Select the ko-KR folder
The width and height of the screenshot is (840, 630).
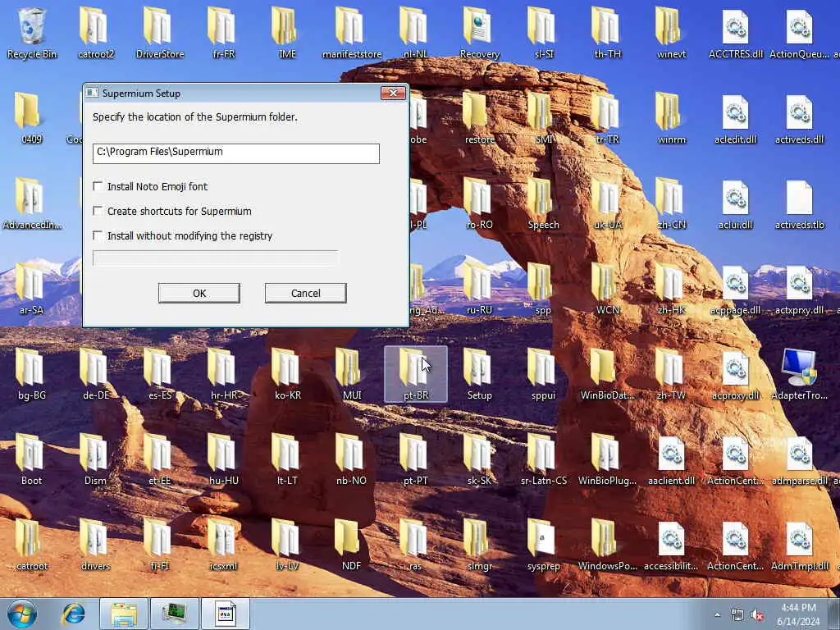pos(287,375)
